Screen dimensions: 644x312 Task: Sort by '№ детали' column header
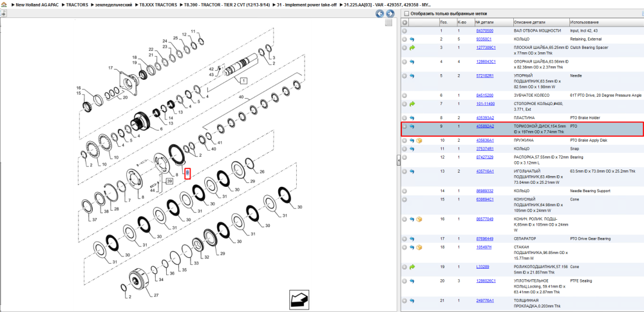click(x=493, y=22)
